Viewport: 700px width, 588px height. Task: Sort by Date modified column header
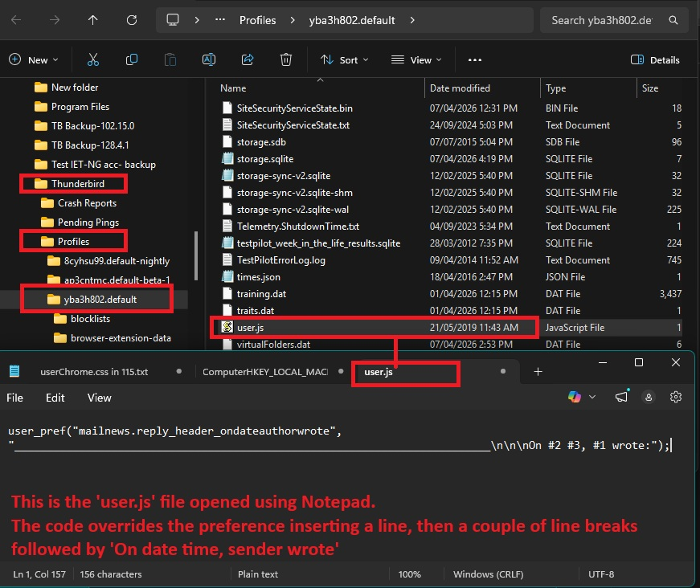pyautogui.click(x=460, y=88)
